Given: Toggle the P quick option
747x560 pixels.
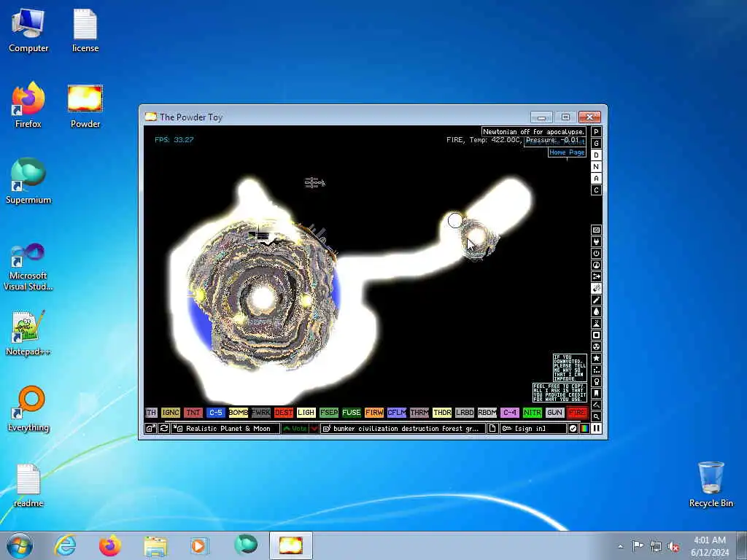Looking at the screenshot, I should pos(596,132).
